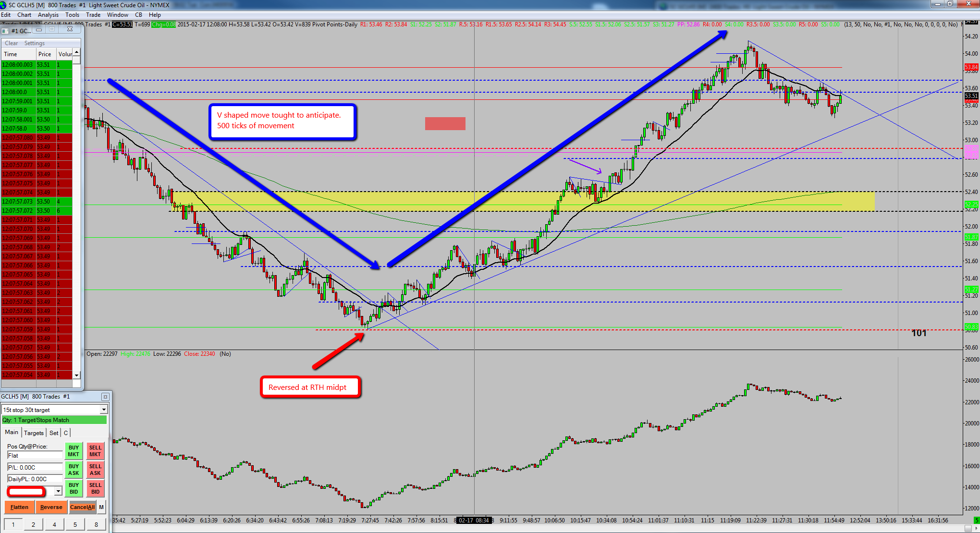Click the SELL BID button
980x533 pixels.
[95, 488]
